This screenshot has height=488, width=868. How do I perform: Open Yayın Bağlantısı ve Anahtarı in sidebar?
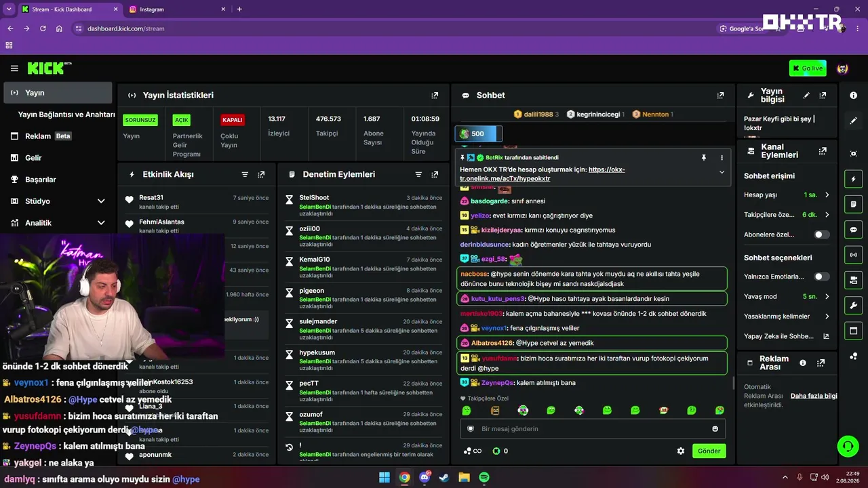tap(66, 115)
